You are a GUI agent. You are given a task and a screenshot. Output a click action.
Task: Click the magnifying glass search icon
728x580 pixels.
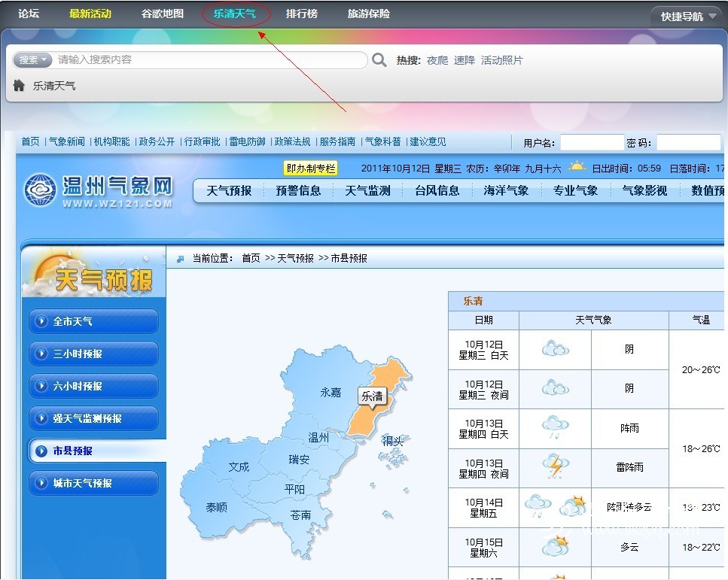(x=379, y=60)
